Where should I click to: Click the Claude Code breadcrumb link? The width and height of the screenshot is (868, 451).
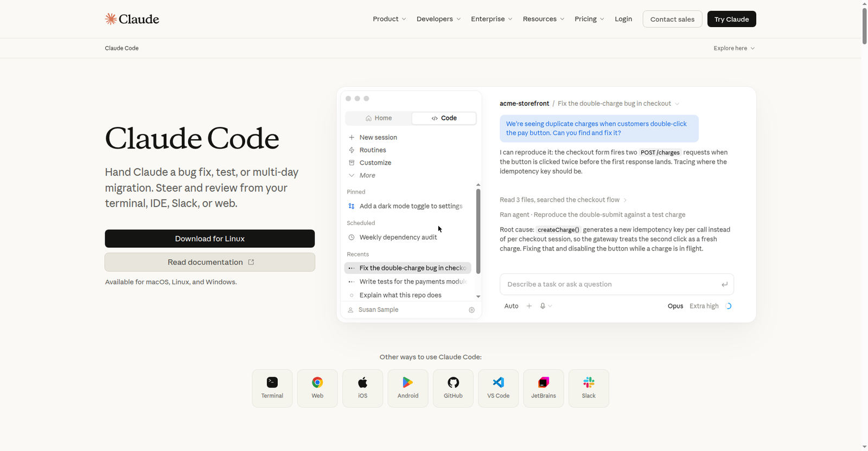coord(122,48)
